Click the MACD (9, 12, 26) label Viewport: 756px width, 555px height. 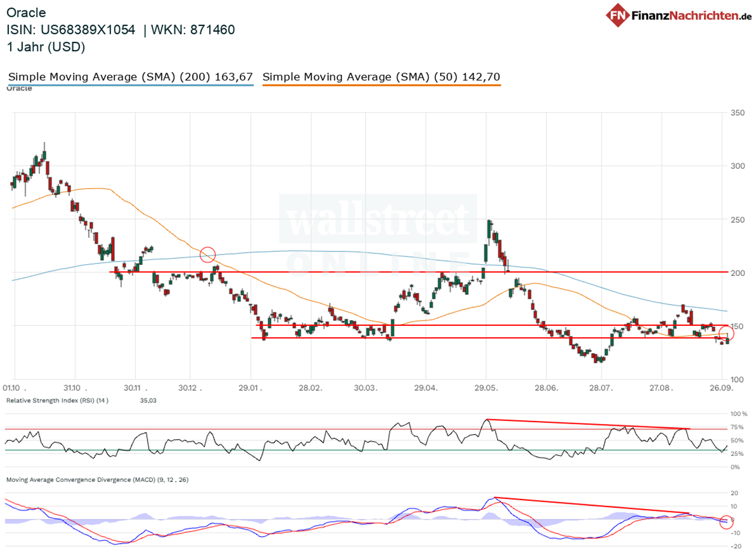pos(97,480)
